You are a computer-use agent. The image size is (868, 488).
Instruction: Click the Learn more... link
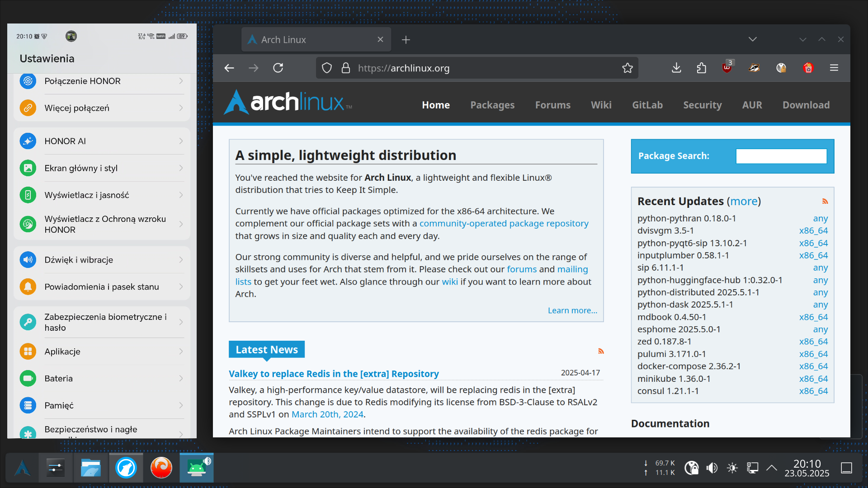572,310
